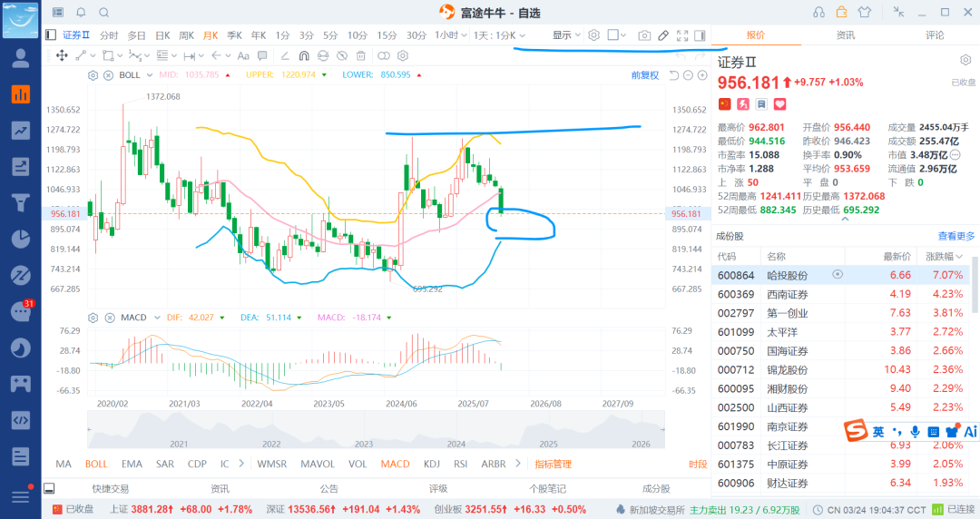
Task: Open the code editor icon in sidebar
Action: (x=21, y=419)
